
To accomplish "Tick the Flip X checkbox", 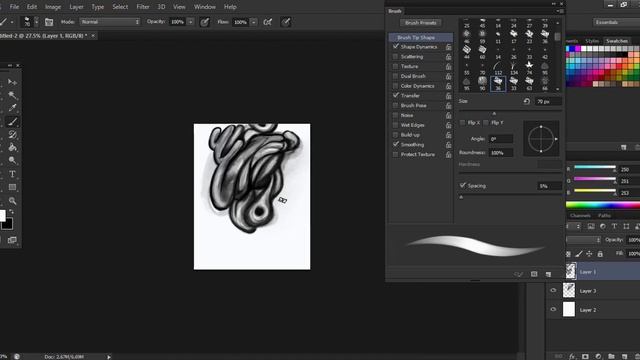I will coord(462,123).
